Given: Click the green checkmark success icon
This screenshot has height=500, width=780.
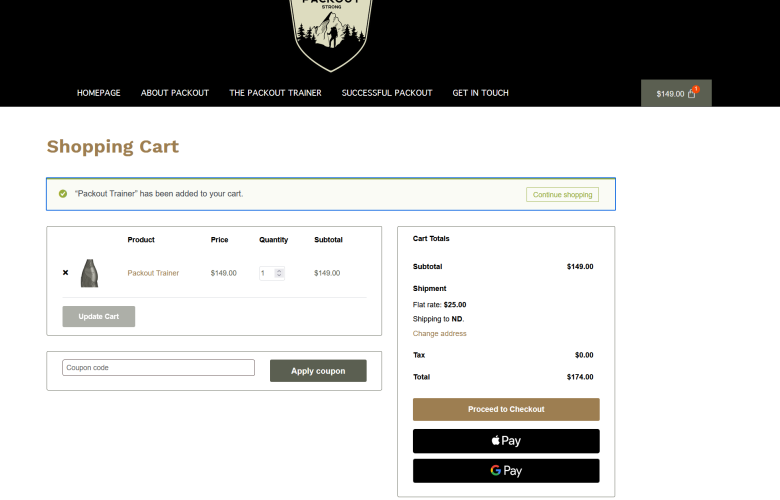Looking at the screenshot, I should [x=63, y=194].
